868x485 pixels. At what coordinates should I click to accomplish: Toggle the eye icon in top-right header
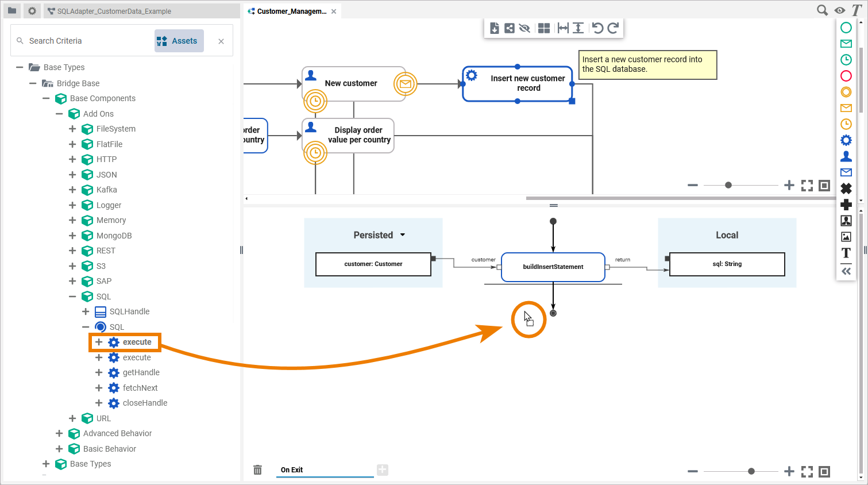point(840,10)
